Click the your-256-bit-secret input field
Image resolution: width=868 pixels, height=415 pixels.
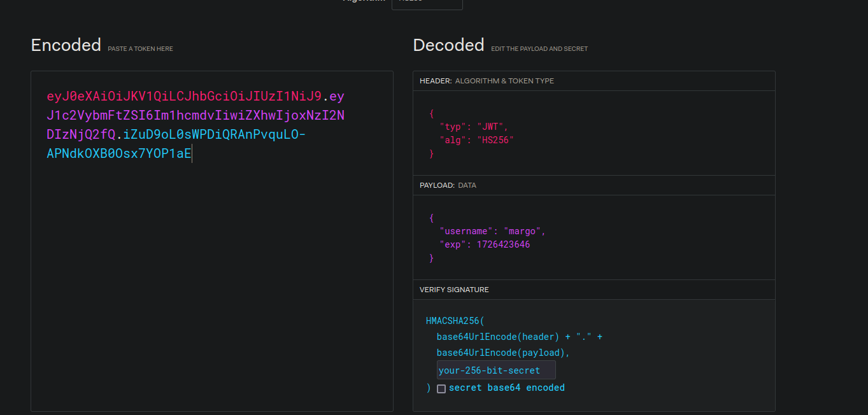tap(496, 370)
